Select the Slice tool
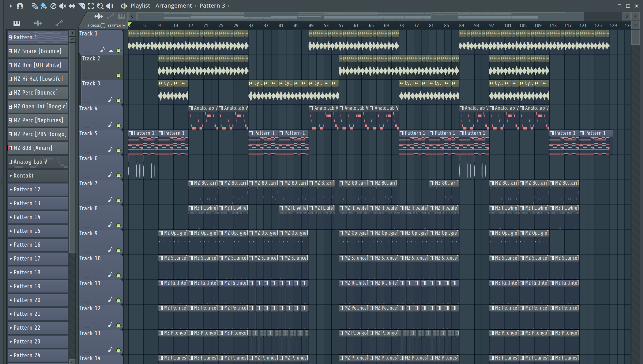Screen dimensions: 643x364 [x=81, y=6]
